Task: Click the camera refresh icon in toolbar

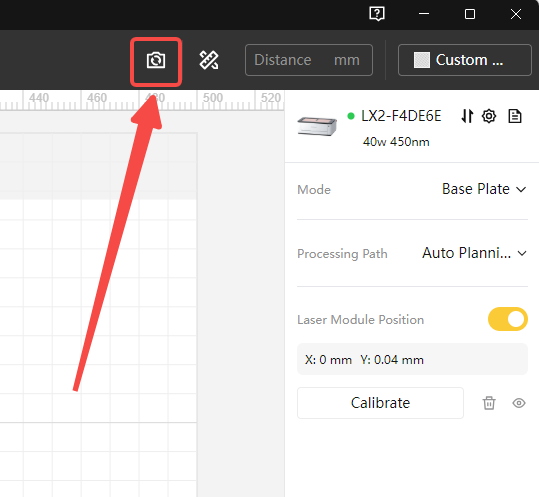Action: (156, 60)
